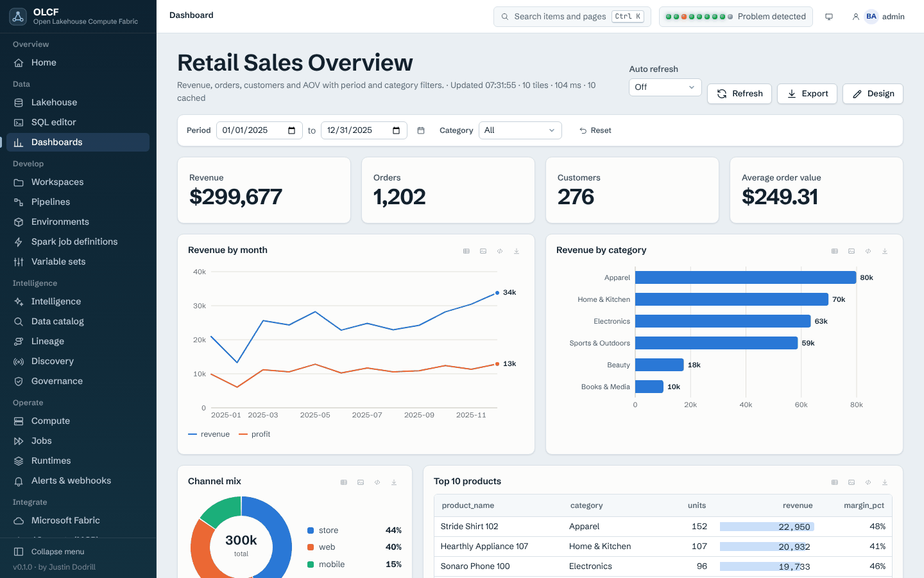Screen dimensions: 924x578
Task: Download Revenue by category data
Action: point(885,251)
